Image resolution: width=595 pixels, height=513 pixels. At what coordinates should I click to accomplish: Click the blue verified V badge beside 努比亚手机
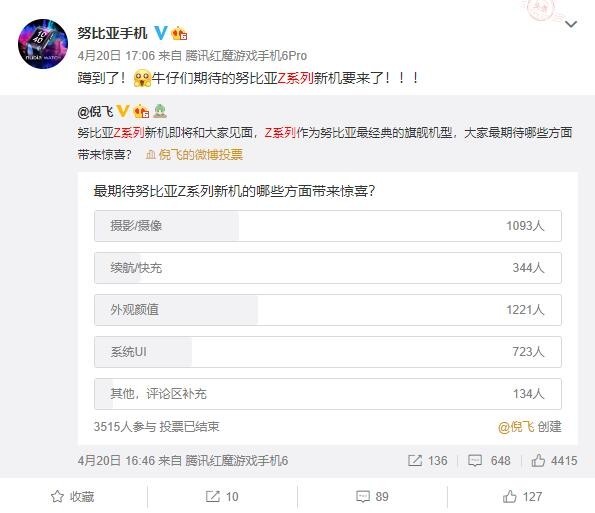coord(161,33)
